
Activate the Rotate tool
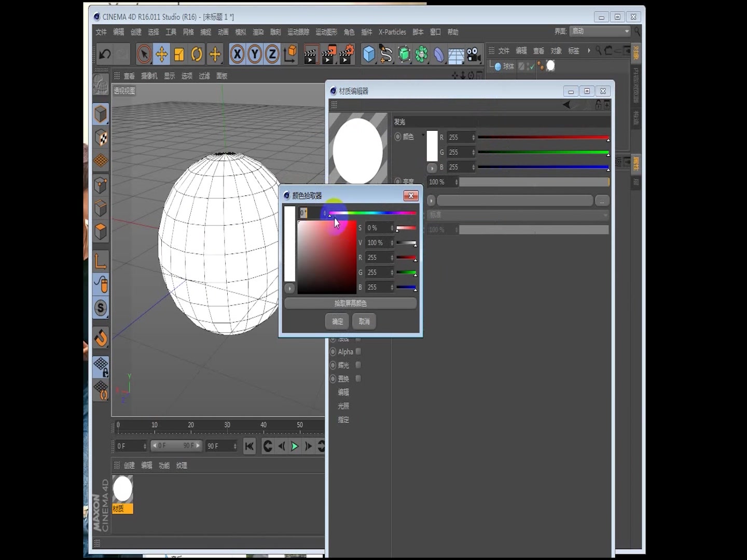tap(197, 54)
